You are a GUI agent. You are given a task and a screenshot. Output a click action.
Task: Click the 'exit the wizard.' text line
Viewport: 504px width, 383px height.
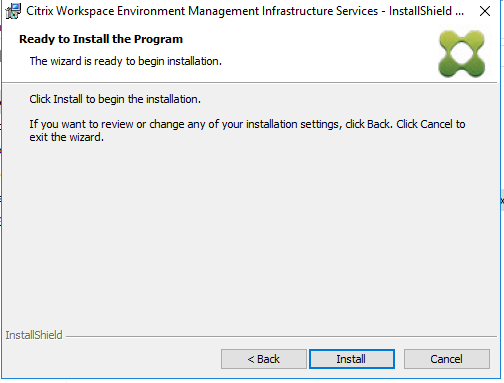pos(67,137)
